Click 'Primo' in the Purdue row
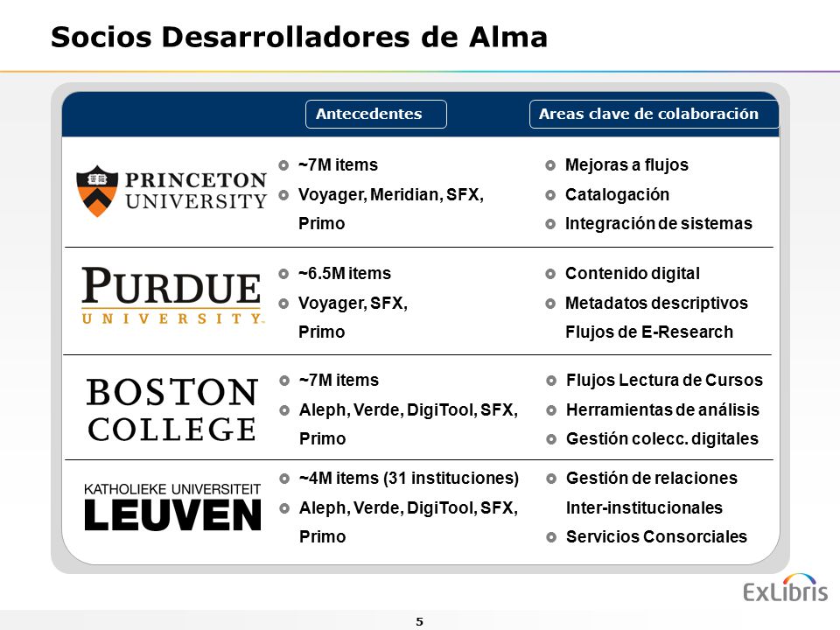This screenshot has height=630, width=840. click(x=321, y=332)
